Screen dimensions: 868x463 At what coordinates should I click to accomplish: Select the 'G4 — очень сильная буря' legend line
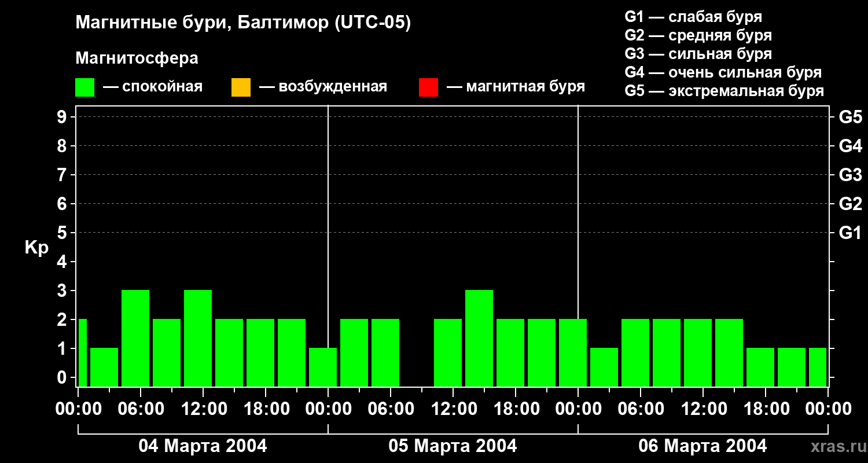(x=723, y=72)
